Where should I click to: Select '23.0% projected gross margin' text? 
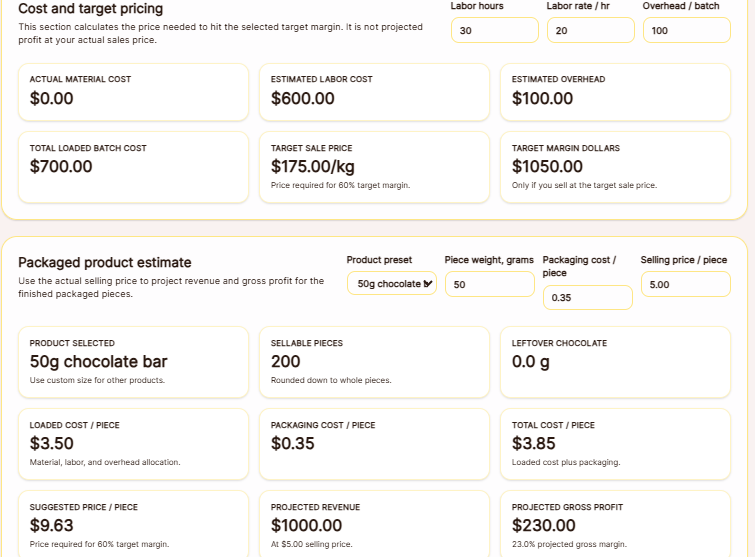[x=569, y=544]
